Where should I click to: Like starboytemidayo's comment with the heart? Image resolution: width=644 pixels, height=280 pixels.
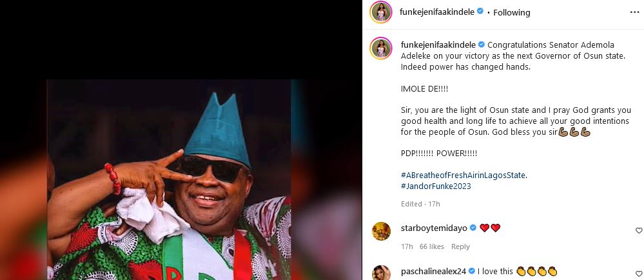[639, 230]
